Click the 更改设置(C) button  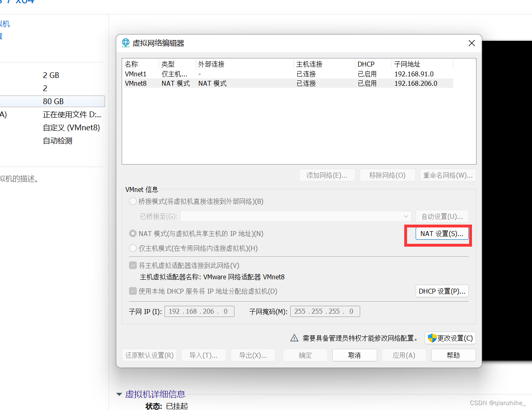coord(450,338)
